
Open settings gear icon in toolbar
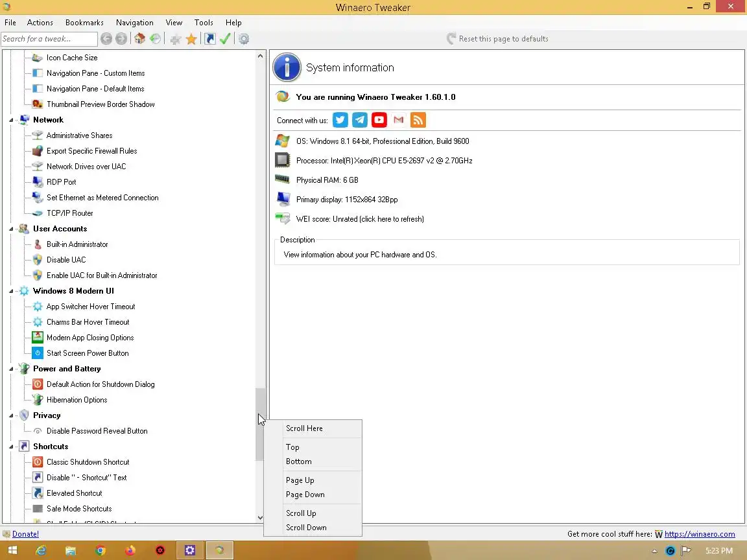(244, 39)
